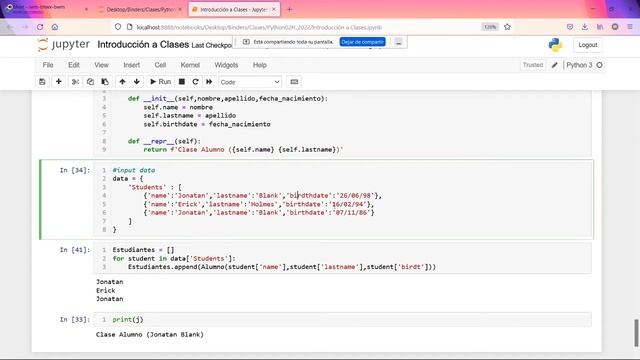
Task: Open the Help menu
Action: (260, 65)
